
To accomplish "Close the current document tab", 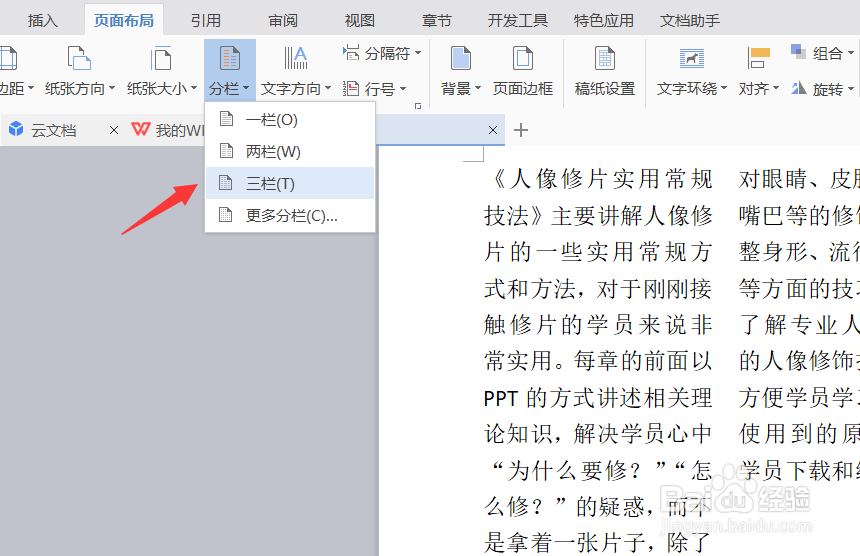I will tap(493, 130).
